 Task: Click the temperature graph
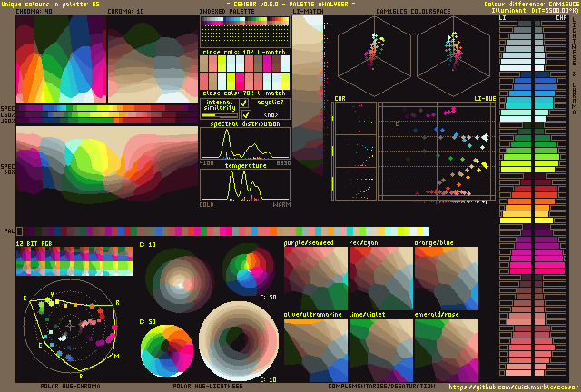click(x=245, y=185)
